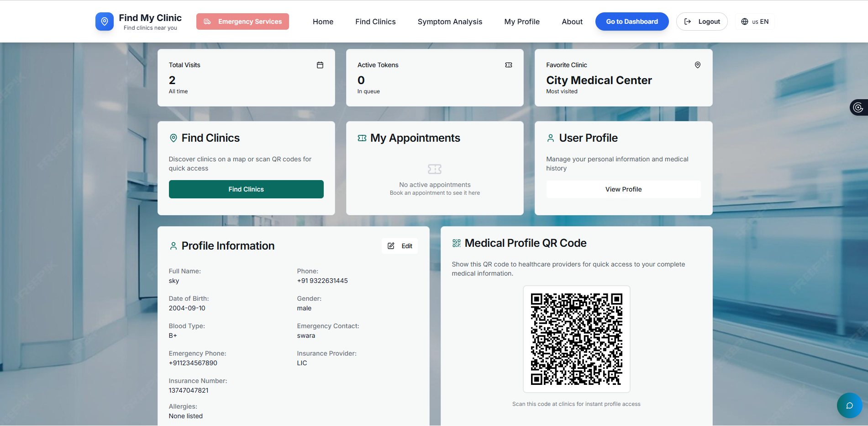Open the Home menu item
The height and width of the screenshot is (426, 868).
coord(323,21)
